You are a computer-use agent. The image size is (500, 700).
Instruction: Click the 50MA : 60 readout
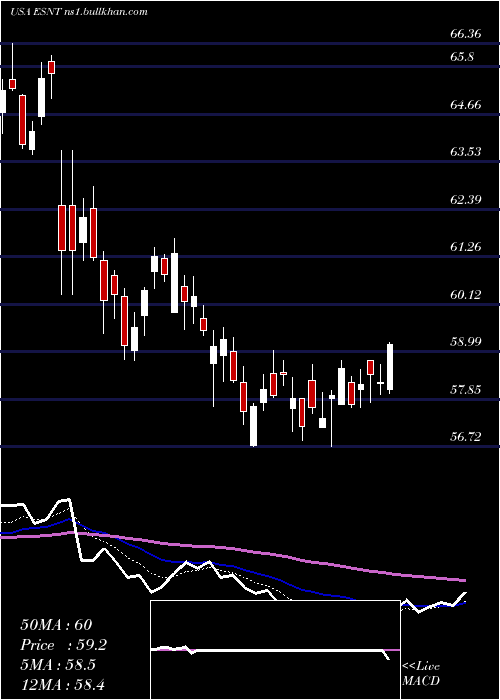coord(55,625)
